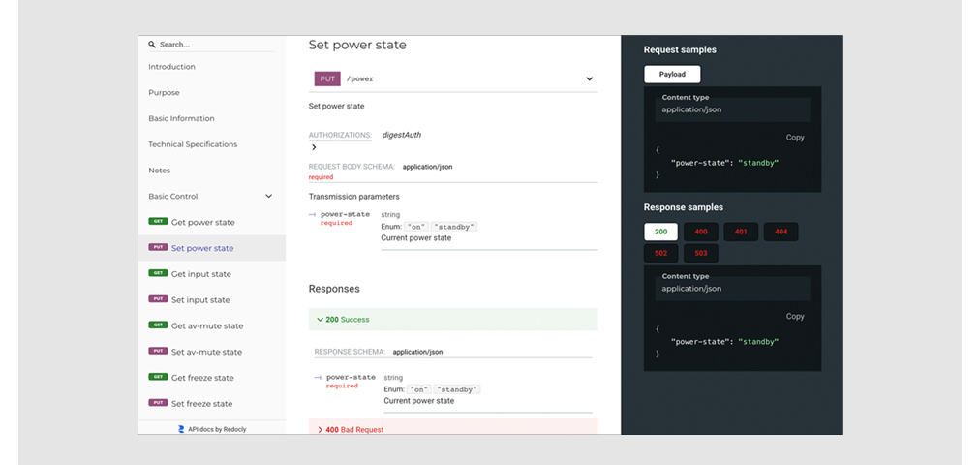Collapse the 200 Success response

(319, 319)
